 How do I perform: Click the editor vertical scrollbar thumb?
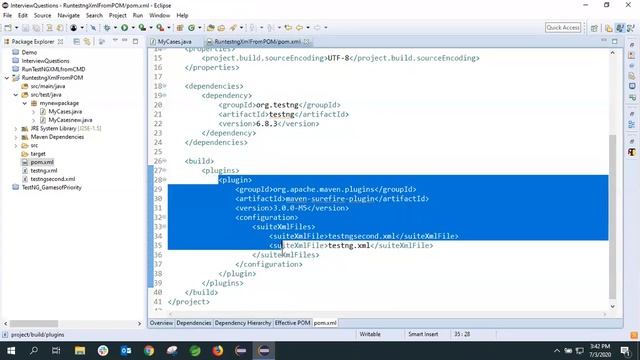click(612, 216)
